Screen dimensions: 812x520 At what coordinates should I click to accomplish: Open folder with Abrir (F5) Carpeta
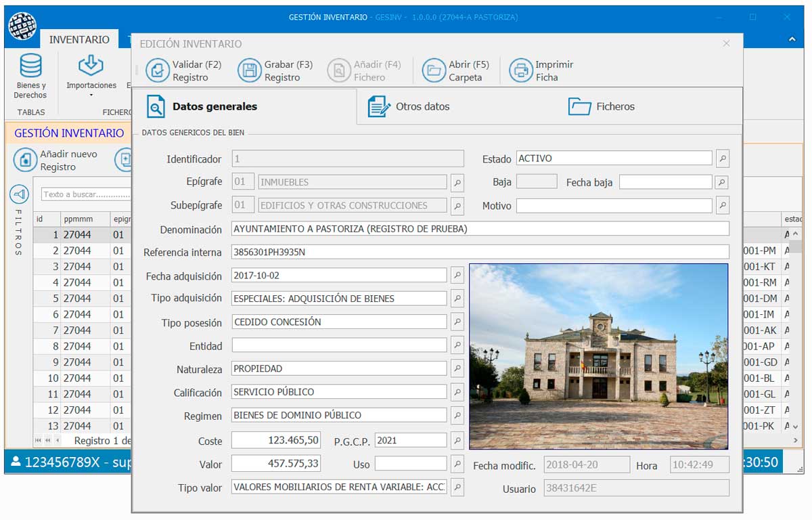tap(434, 70)
